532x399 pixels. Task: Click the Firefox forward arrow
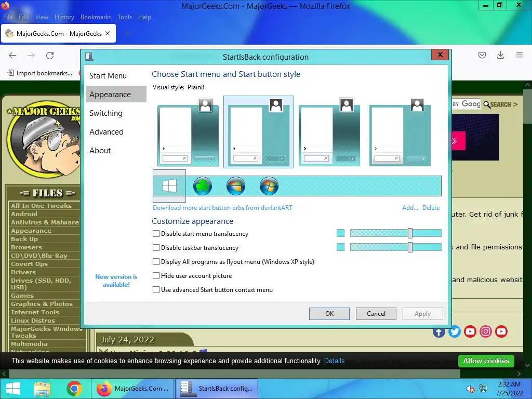(x=31, y=55)
